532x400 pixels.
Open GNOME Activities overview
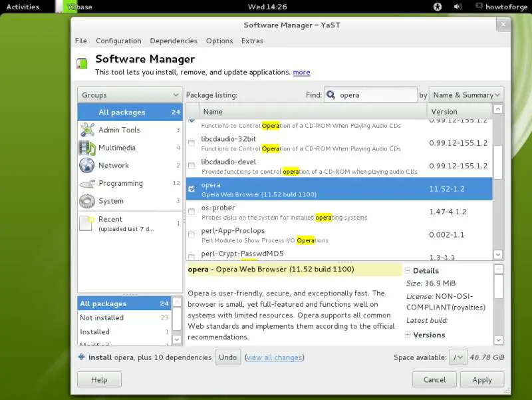(23, 7)
